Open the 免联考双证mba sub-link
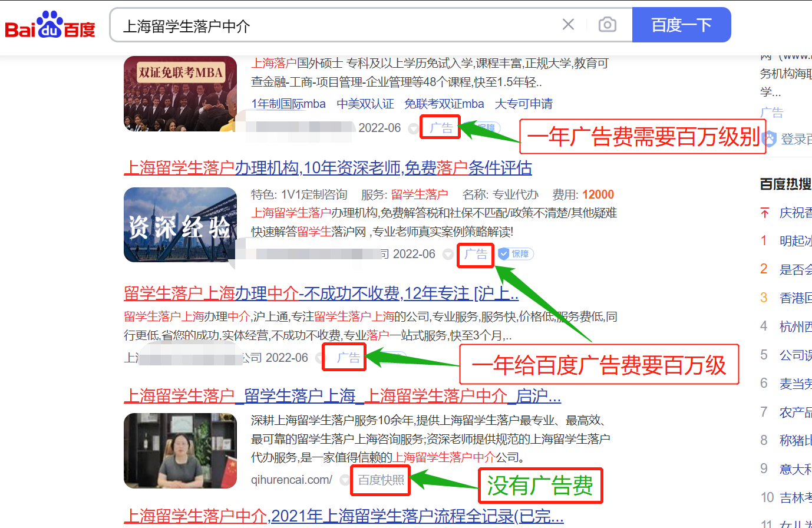 [x=444, y=104]
